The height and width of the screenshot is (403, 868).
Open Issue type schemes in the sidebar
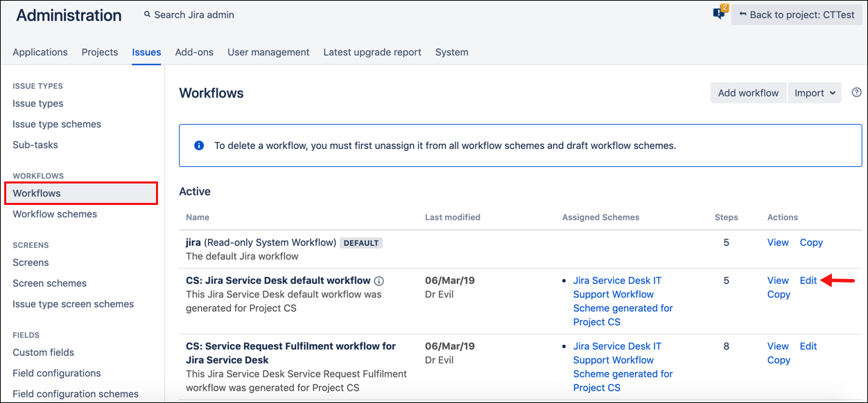57,124
